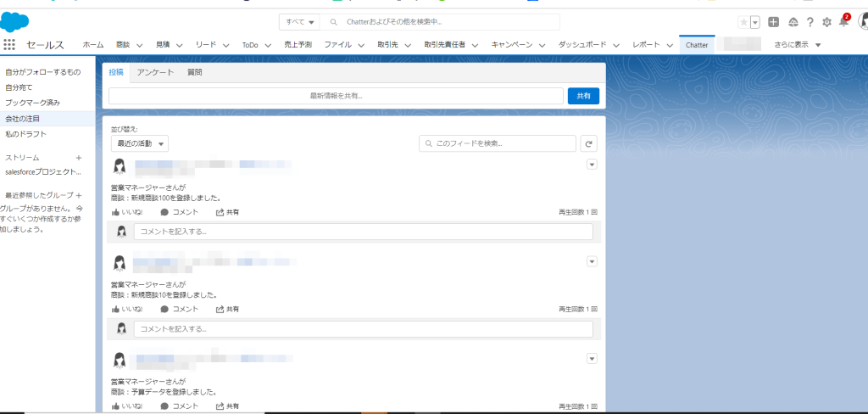The image size is (868, 414).
Task: Click the favorites star icon
Action: coord(743,22)
